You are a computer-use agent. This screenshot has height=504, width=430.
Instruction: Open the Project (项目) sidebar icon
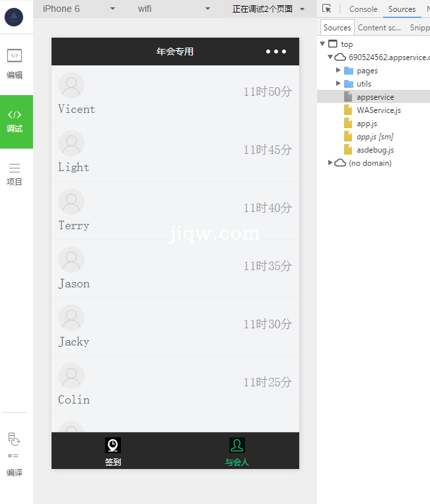point(15,168)
